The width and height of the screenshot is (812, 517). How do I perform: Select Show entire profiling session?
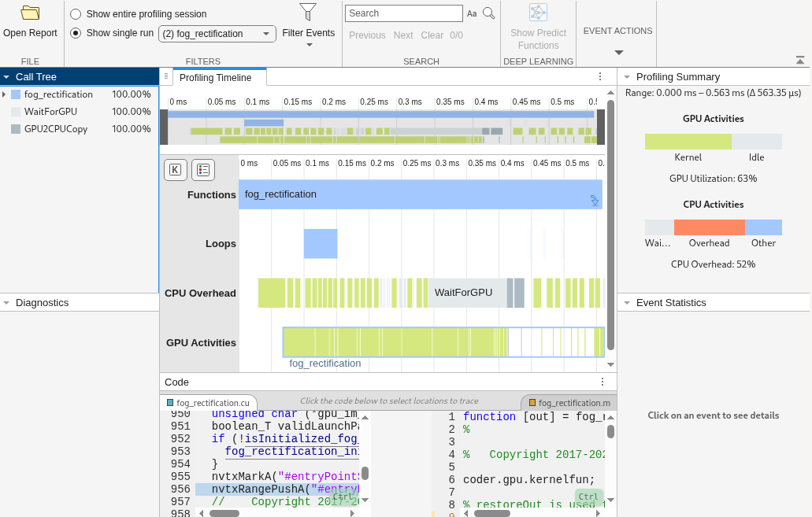point(76,14)
